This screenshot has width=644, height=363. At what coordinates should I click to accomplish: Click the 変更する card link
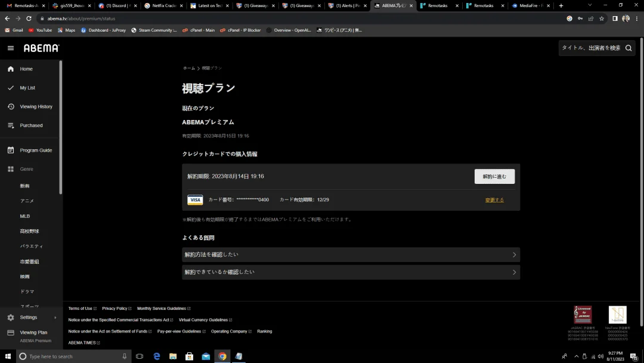tap(494, 200)
